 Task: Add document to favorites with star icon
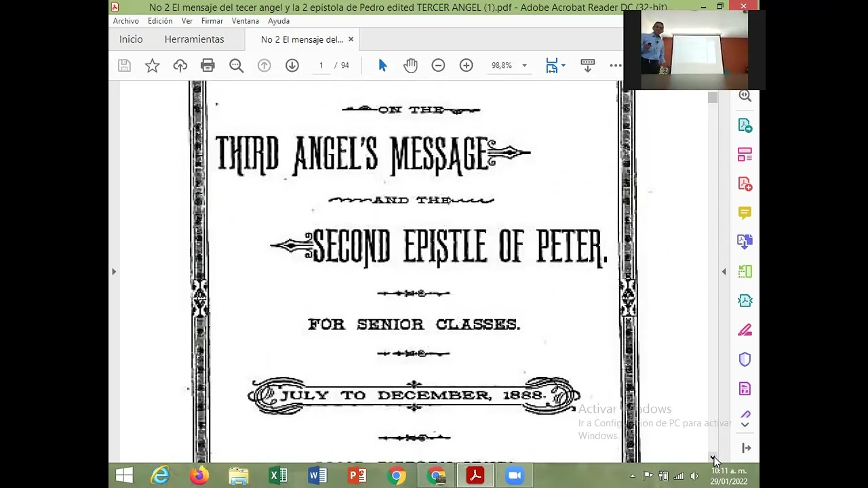coord(152,66)
